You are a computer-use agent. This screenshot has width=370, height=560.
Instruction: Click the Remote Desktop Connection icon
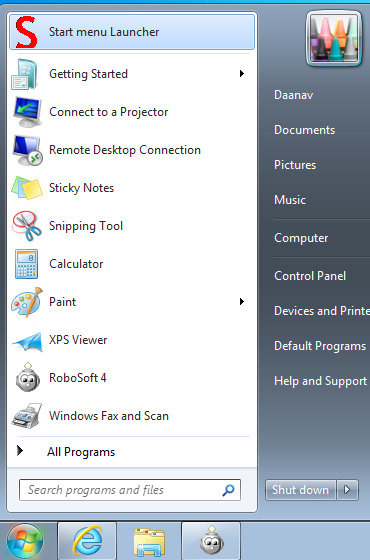[28, 150]
